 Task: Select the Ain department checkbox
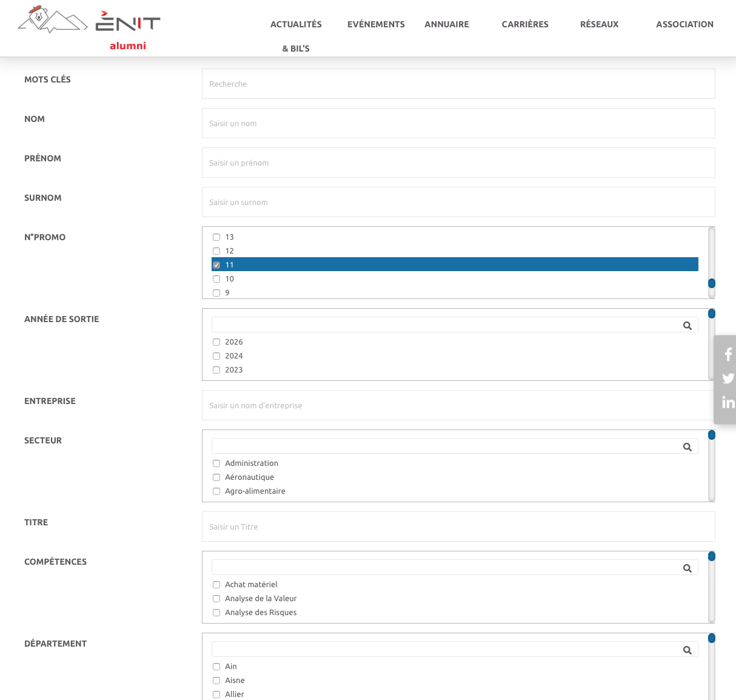tap(216, 667)
